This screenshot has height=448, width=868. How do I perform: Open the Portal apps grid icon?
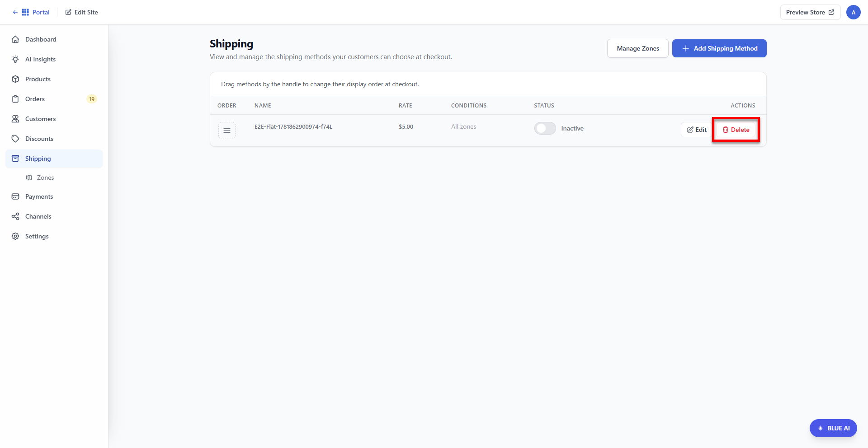(x=25, y=12)
